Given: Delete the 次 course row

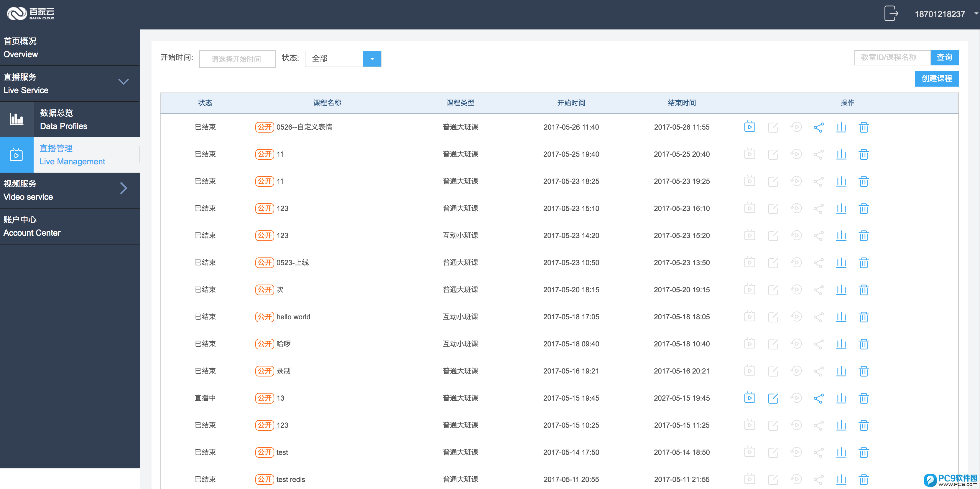Looking at the screenshot, I should click(864, 290).
